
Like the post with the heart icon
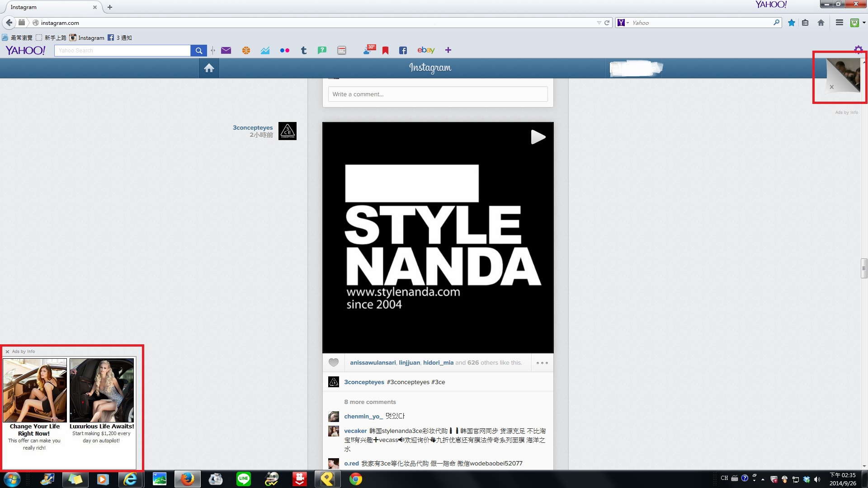point(334,362)
